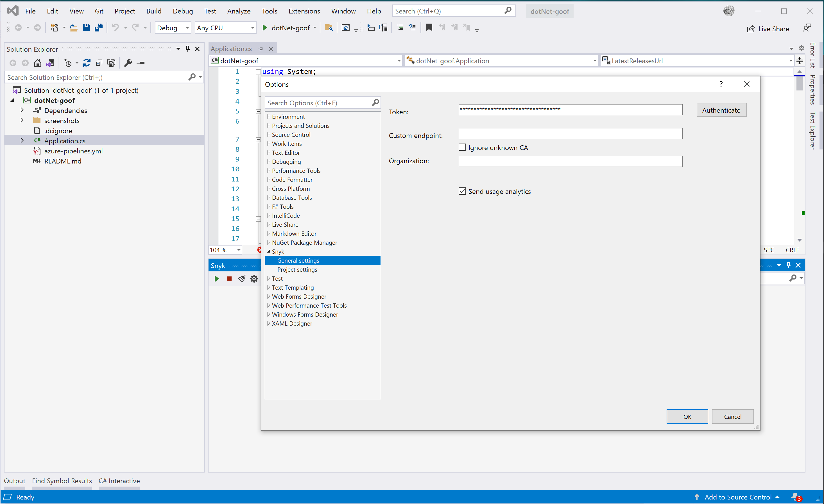Click the Save All toolbar icon
The width and height of the screenshot is (824, 504).
[98, 28]
